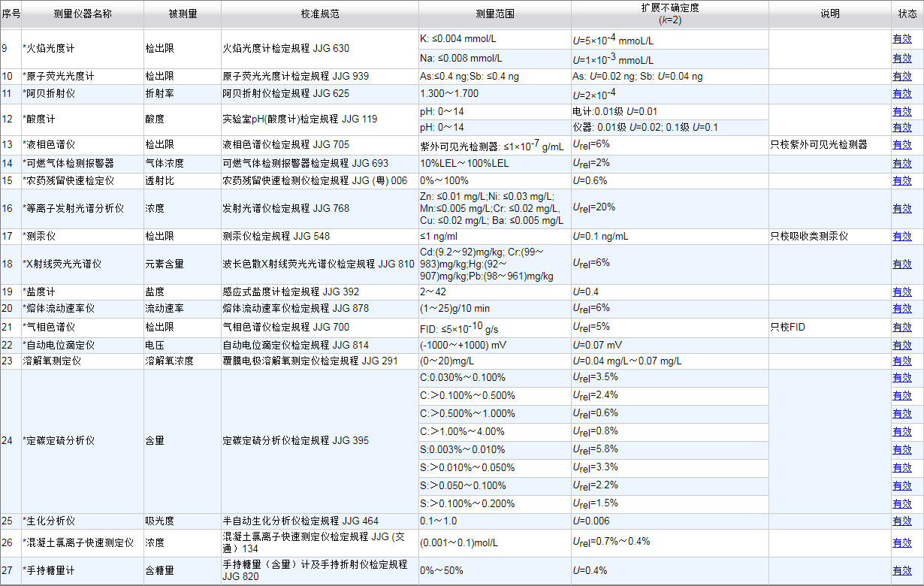The image size is (924, 586).
Task: Click 有效 link in S:>0.100%~0.200% row
Action: point(902,503)
